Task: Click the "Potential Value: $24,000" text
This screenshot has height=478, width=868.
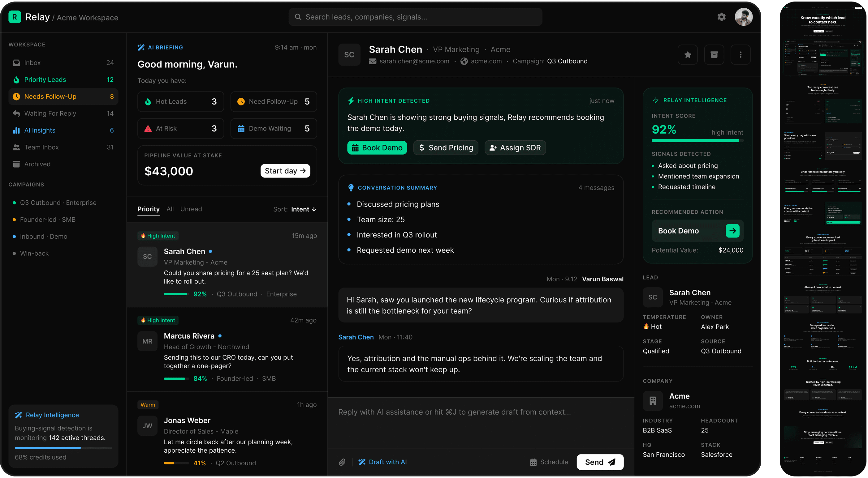Action: point(697,250)
